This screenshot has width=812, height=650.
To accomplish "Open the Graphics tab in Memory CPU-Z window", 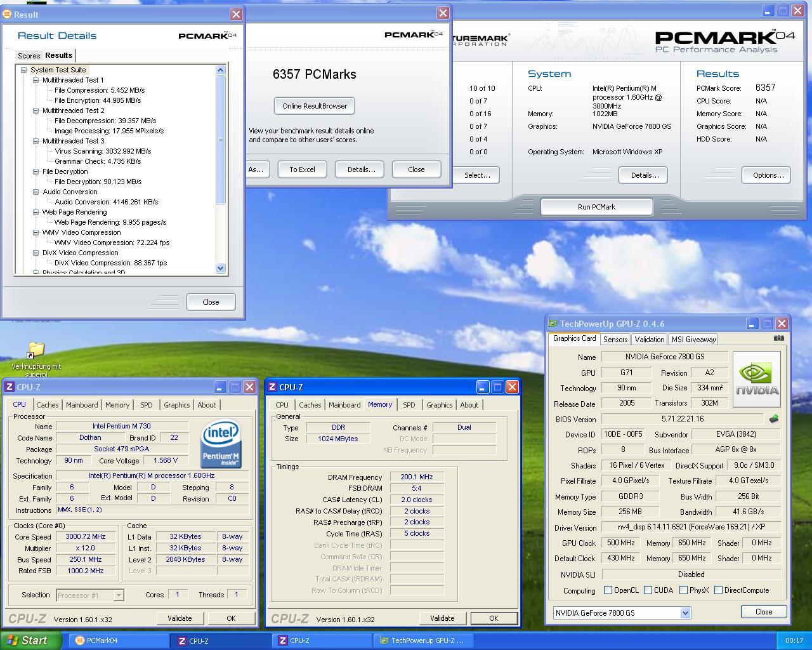I will pos(439,405).
